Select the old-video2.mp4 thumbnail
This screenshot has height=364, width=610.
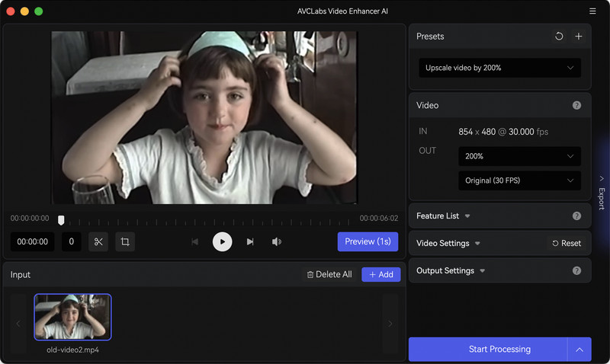point(72,317)
